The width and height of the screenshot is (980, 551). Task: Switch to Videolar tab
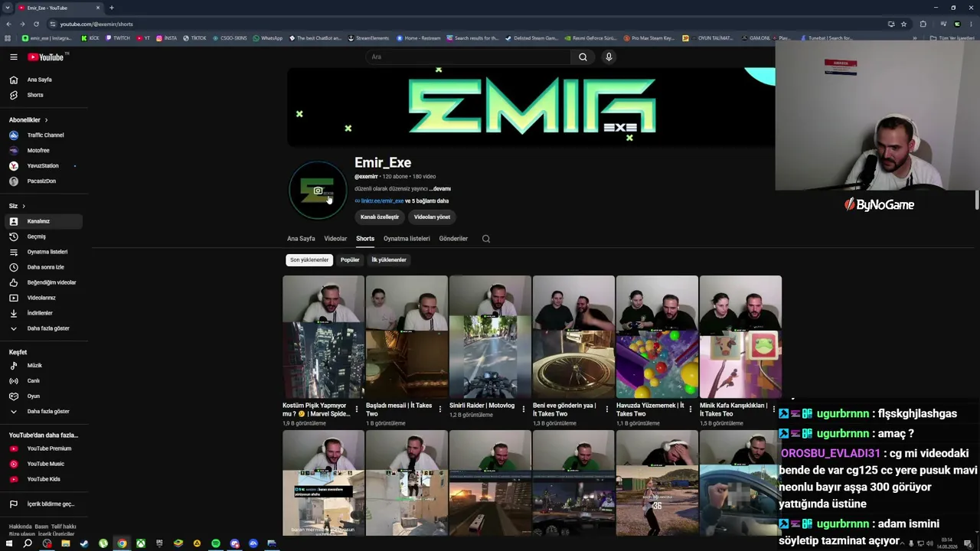pos(335,239)
